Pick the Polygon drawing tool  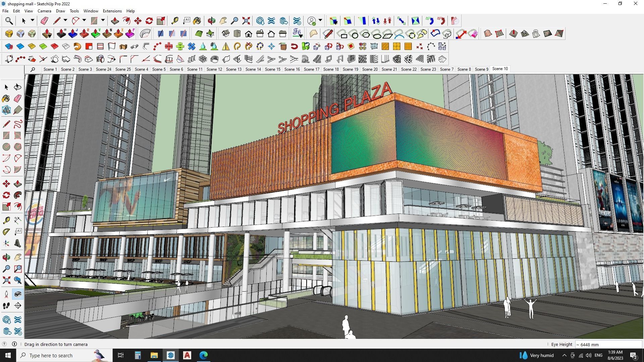17,147
